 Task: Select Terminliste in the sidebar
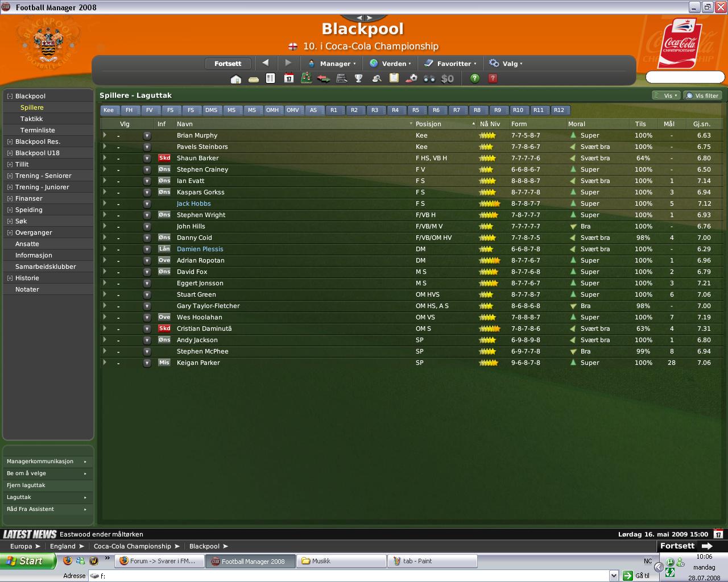tap(38, 130)
